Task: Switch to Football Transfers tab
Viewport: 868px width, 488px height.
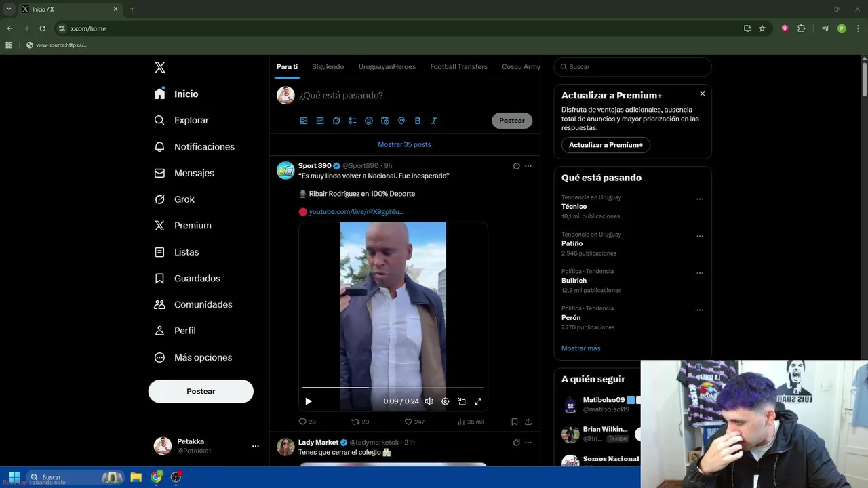Action: click(458, 66)
